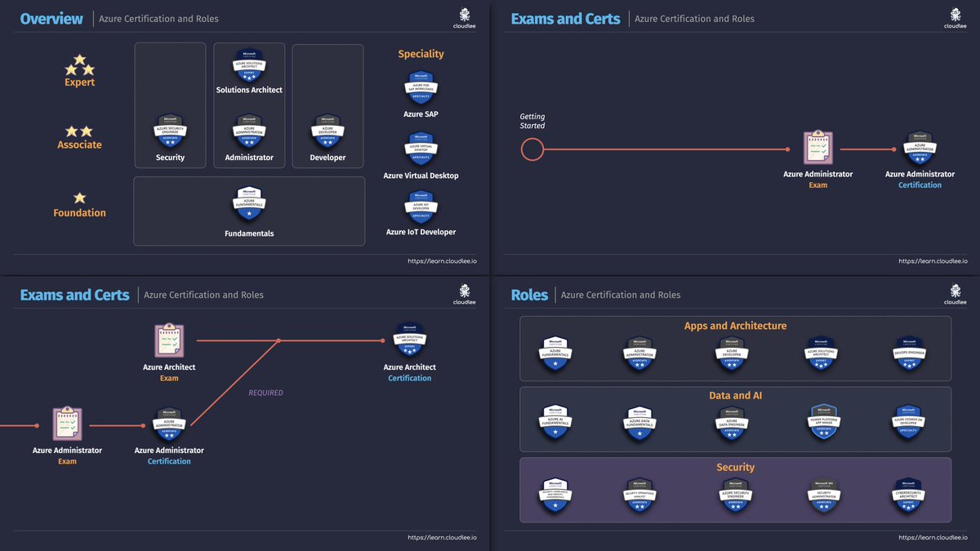Click the Azure Administrator exam clipboard on REQUIRED slide

[67, 424]
